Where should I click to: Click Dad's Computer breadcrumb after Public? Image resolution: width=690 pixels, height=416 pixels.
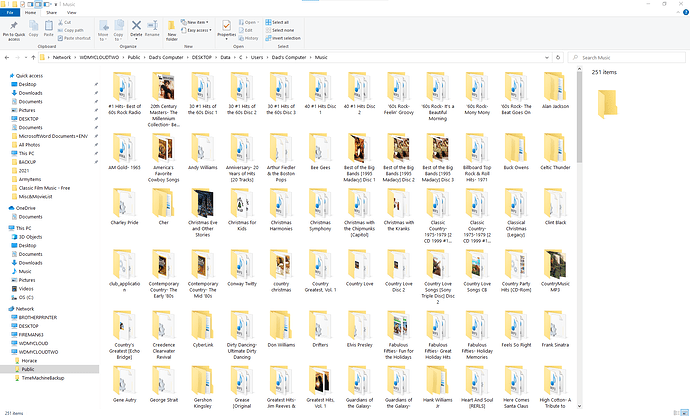pyautogui.click(x=165, y=58)
